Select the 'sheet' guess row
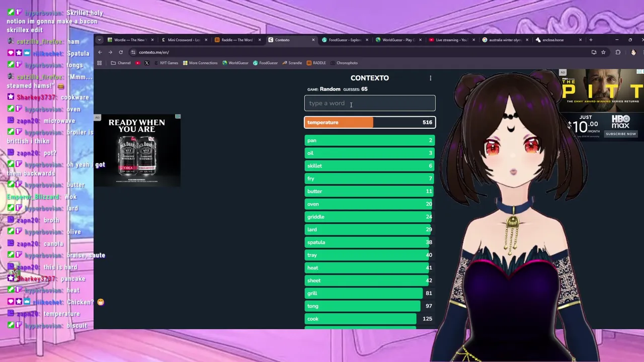This screenshot has height=362, width=644. [x=370, y=280]
